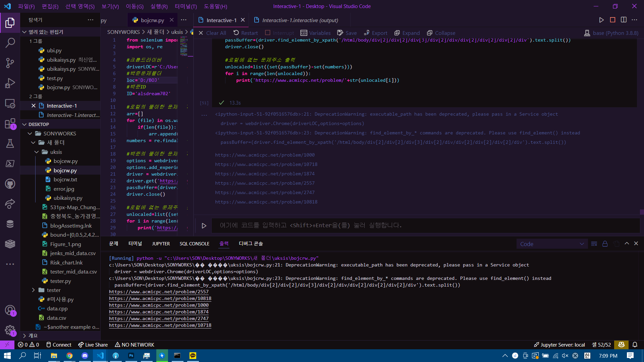
Task: Open the Testing flask view
Action: (x=10, y=143)
